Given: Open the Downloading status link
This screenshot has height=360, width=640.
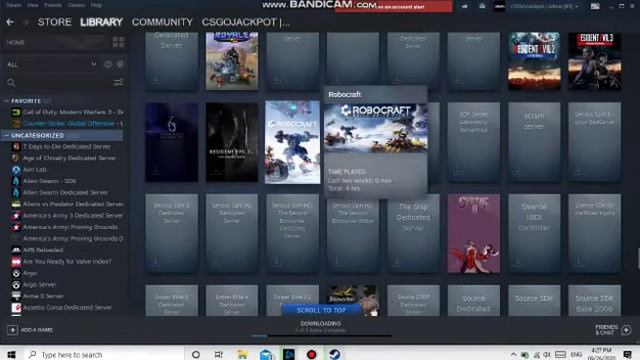Looking at the screenshot, I should tap(320, 323).
